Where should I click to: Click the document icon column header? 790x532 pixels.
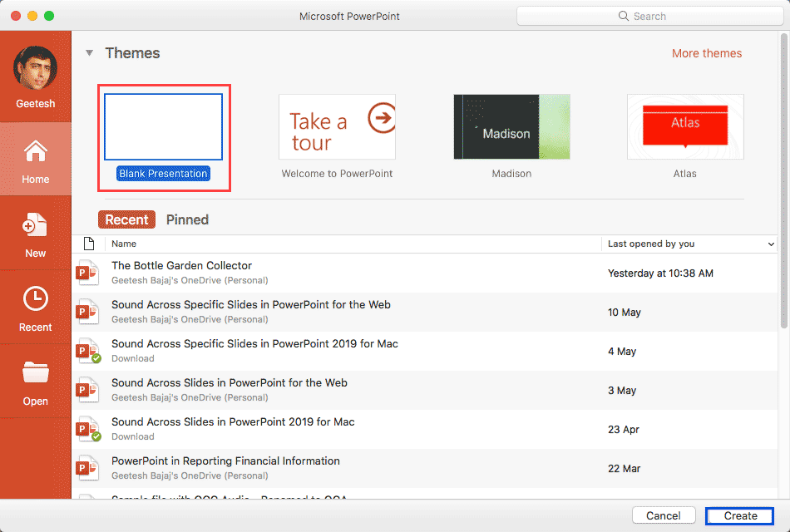[x=89, y=244]
